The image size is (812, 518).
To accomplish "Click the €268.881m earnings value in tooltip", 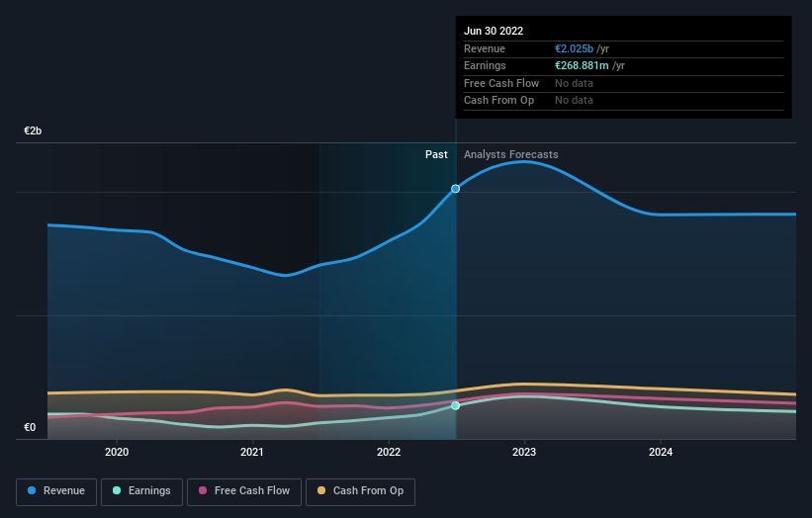I will point(582,65).
